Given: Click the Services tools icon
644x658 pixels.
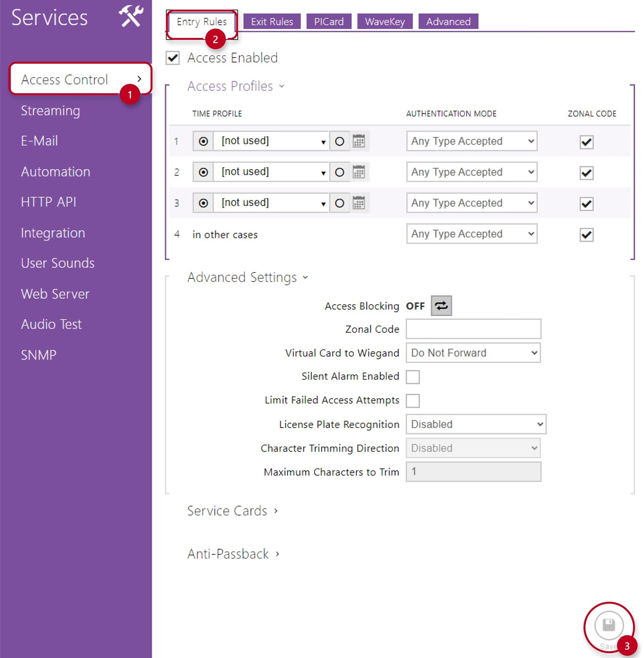Looking at the screenshot, I should [131, 16].
